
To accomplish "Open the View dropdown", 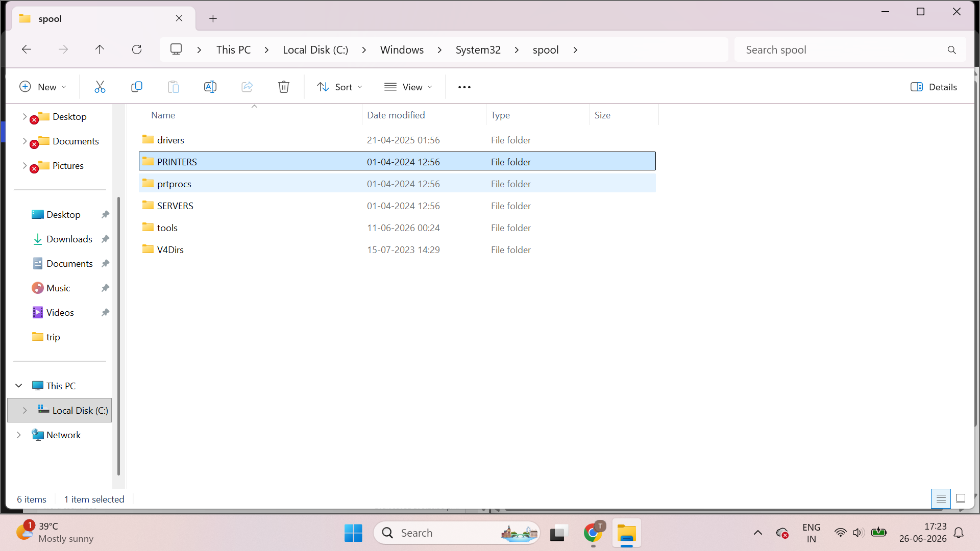I will (x=409, y=87).
